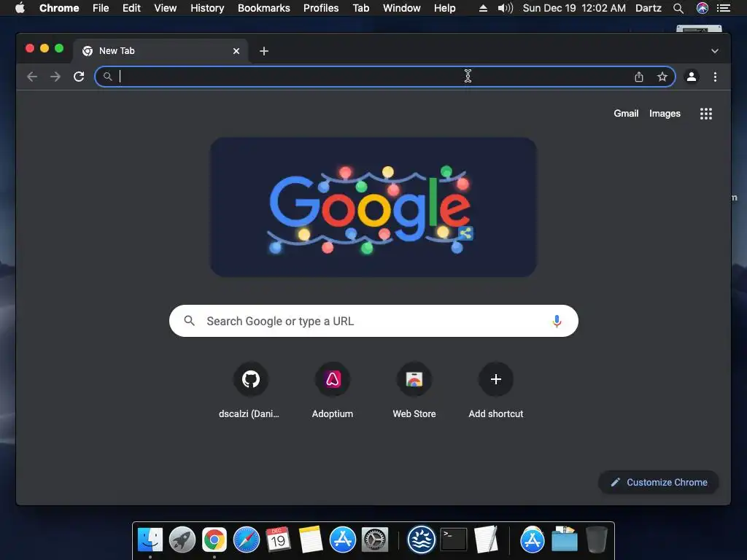Open the Tab menu

click(360, 8)
